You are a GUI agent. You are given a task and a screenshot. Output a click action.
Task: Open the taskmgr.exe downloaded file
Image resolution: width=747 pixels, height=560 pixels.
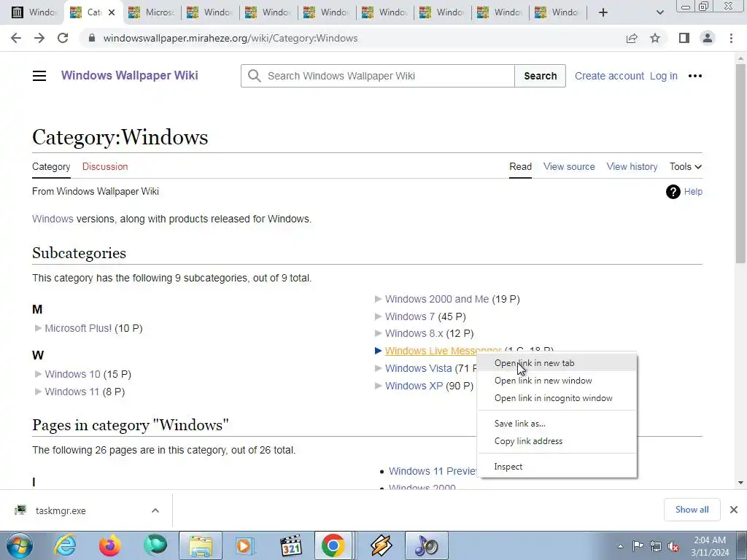tap(61, 510)
